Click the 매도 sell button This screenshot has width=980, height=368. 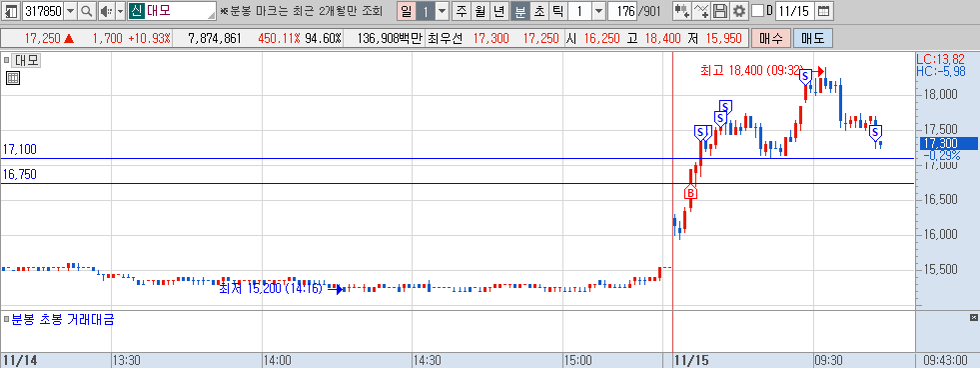pos(812,38)
